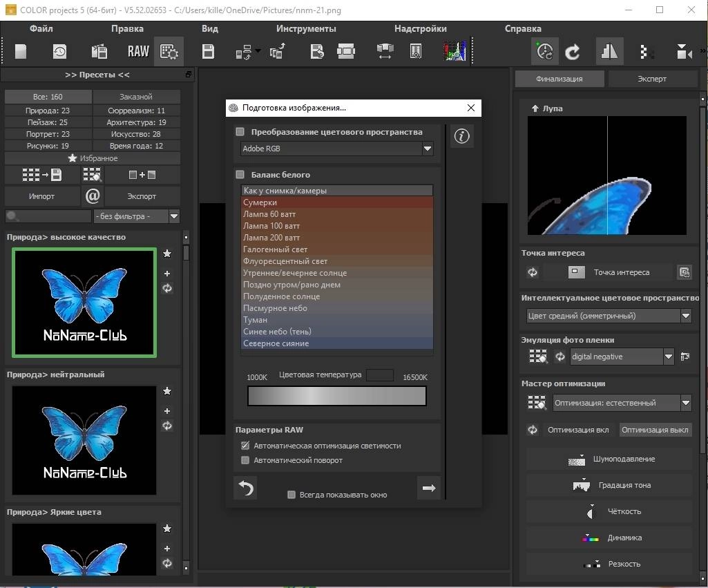Click the color temperature value field
This screenshot has height=588, width=708.
point(380,375)
